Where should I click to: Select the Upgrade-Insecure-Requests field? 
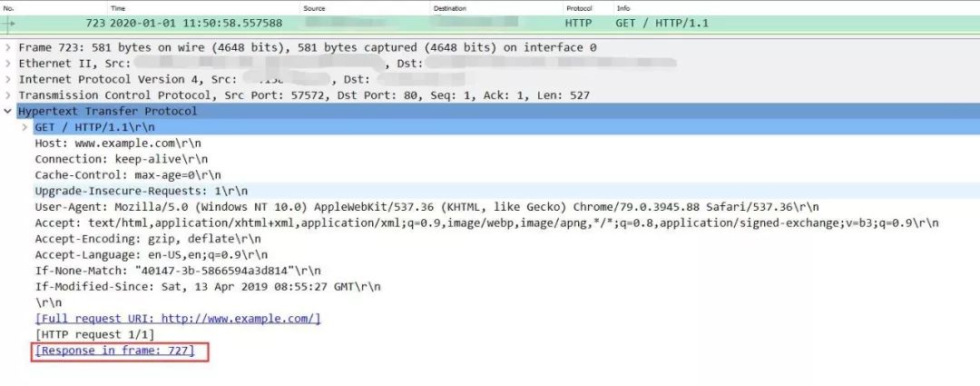[x=142, y=192]
